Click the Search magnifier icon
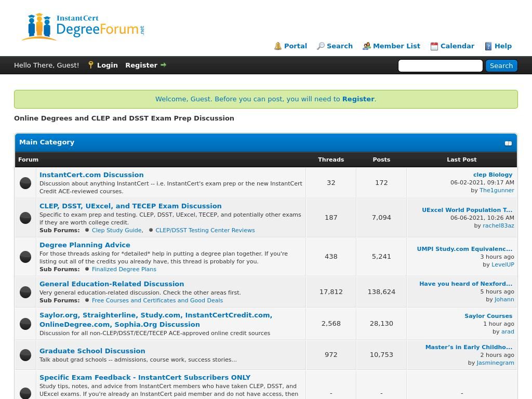532x399 pixels. tap(321, 46)
